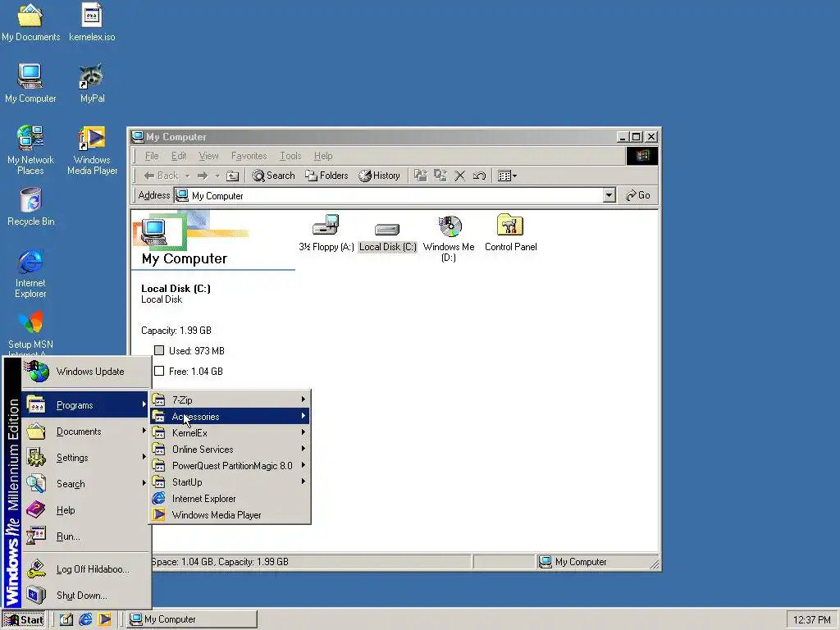Open Settings submenu in Start menu
Viewport: 840px width, 630px height.
86,458
